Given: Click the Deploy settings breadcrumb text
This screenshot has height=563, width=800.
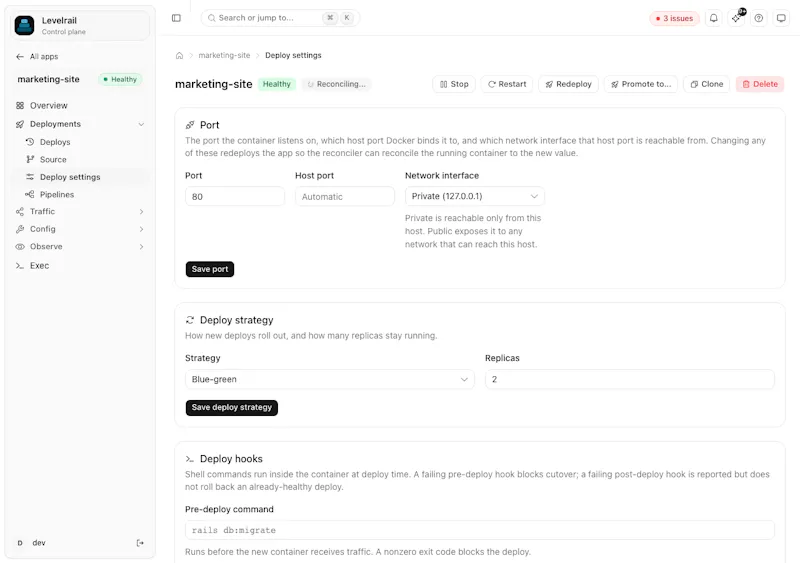Looking at the screenshot, I should tap(293, 55).
